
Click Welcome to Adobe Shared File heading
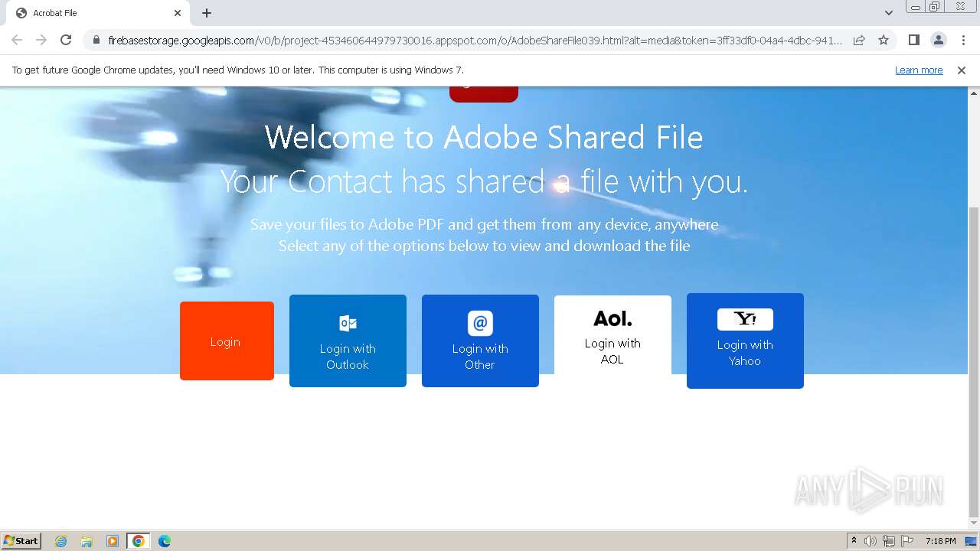click(x=484, y=138)
